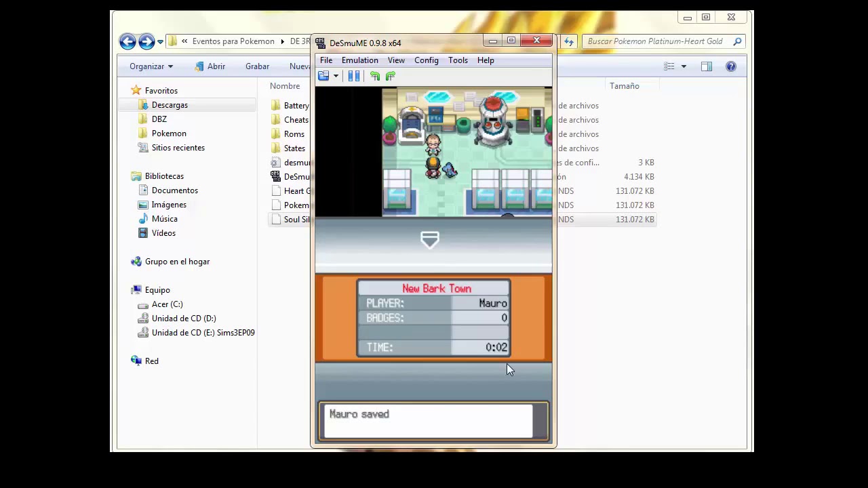Viewport: 868px width, 488px height.
Task: Click the Eventos para Pokemon breadcrumb
Action: pyautogui.click(x=233, y=41)
